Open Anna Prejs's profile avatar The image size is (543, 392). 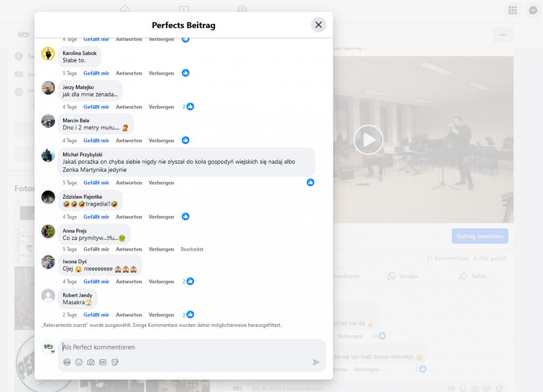[x=48, y=231]
